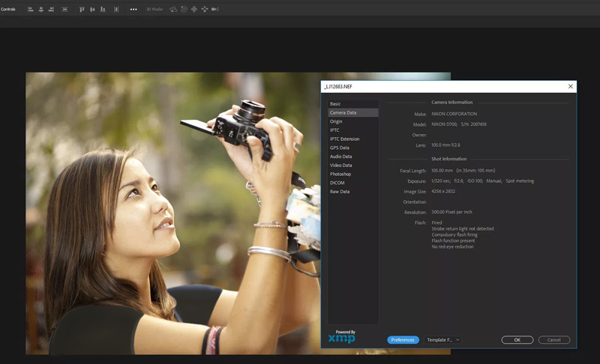Click the align left edges icon
The image size is (600, 364).
[x=31, y=10]
